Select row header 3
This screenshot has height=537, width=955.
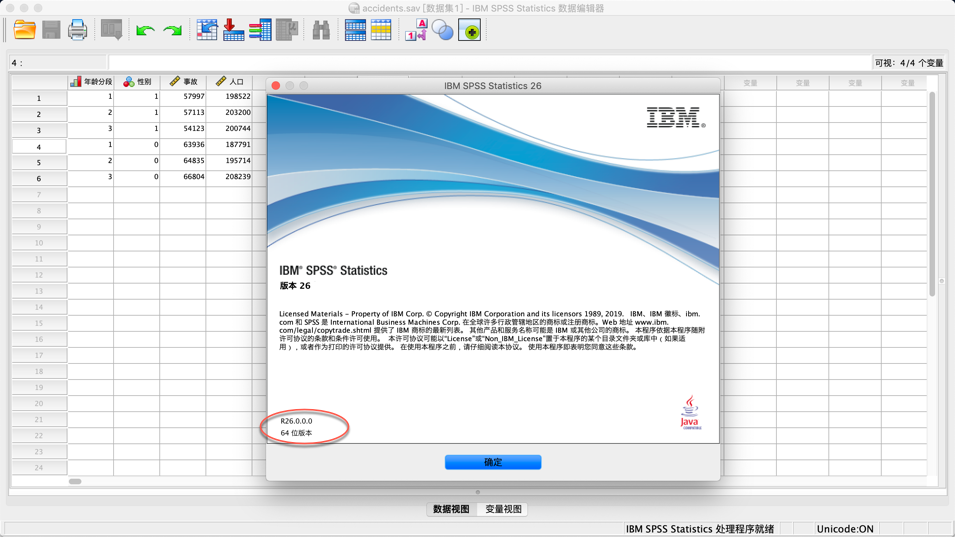[x=39, y=130]
